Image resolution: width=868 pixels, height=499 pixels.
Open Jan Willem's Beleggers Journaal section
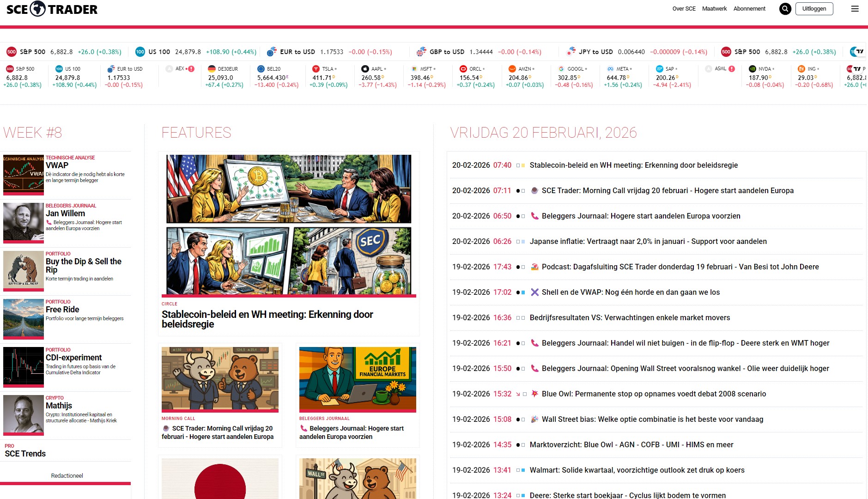pyautogui.click(x=65, y=213)
